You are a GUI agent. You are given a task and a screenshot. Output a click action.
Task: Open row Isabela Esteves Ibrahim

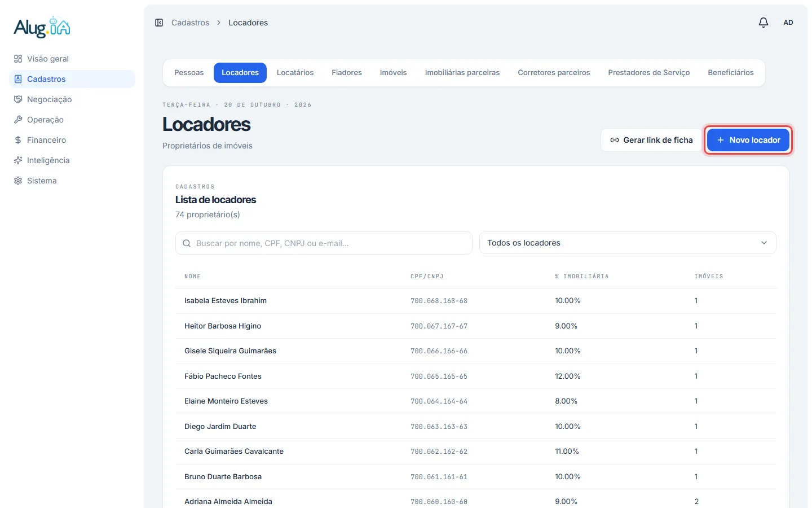tap(476, 301)
